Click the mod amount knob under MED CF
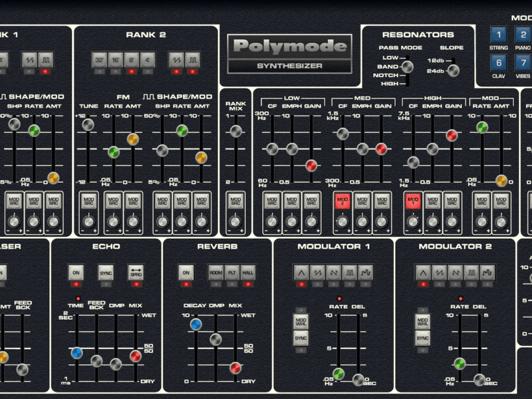This screenshot has height=399, width=532. 342,221
